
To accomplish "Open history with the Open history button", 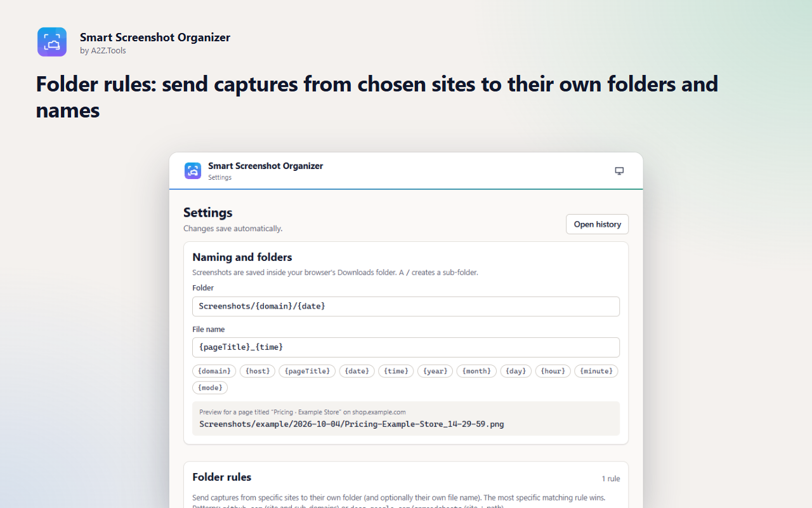I will 597,224.
